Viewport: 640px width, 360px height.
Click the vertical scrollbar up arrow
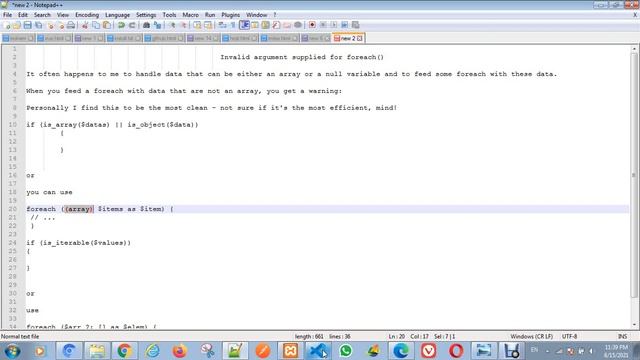[634, 49]
